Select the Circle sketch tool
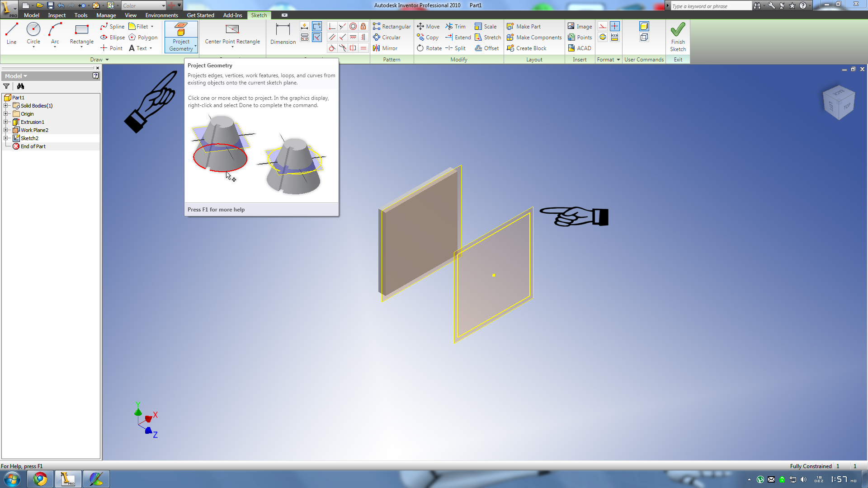 33,33
